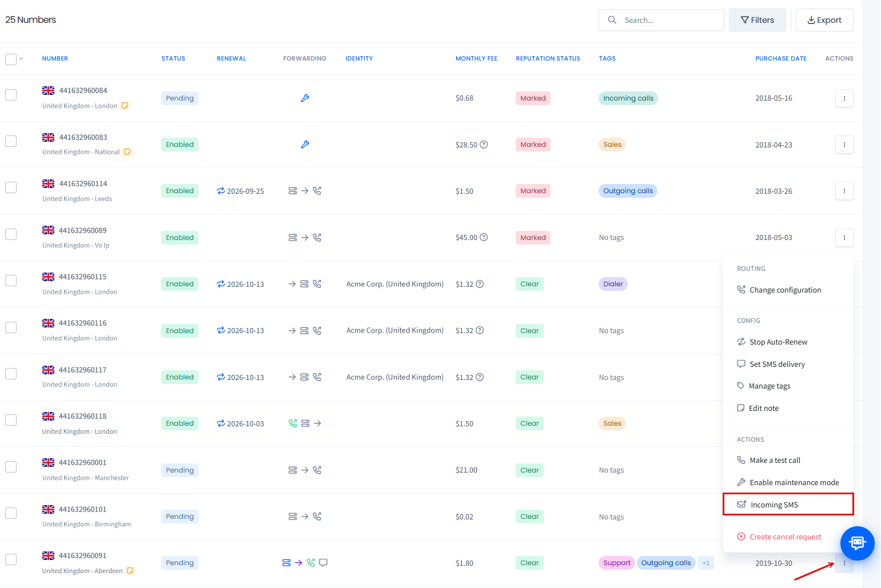Screen dimensions: 881x588
Task: Toggle the select-all header checkbox
Action: click(11, 59)
